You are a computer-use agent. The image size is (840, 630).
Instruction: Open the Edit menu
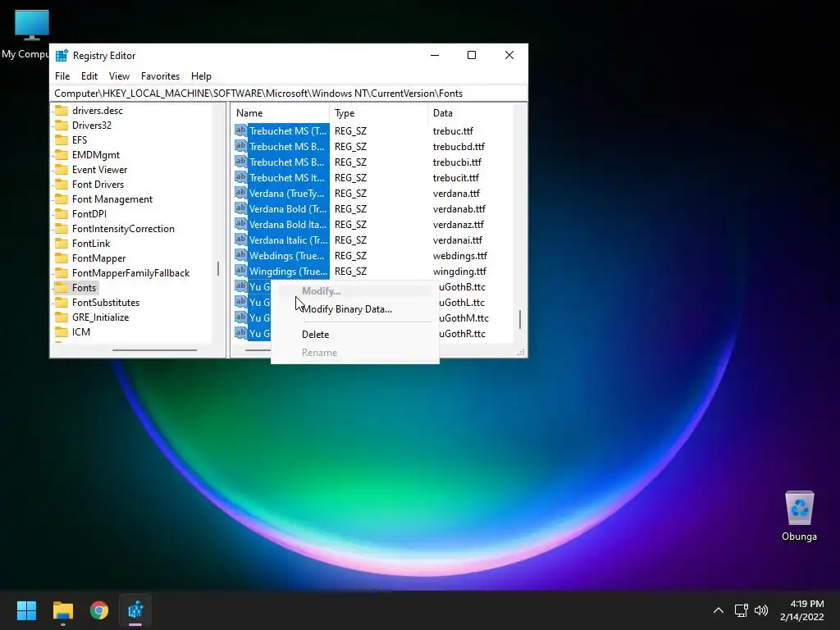(89, 76)
